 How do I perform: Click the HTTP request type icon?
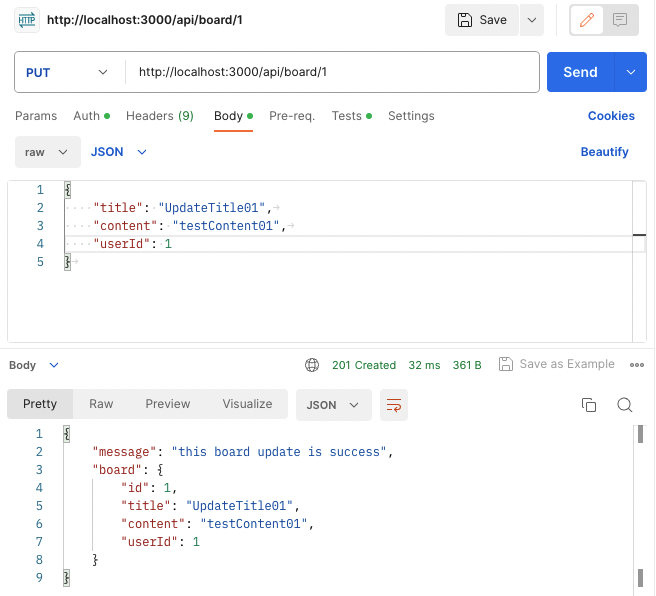pyautogui.click(x=27, y=20)
